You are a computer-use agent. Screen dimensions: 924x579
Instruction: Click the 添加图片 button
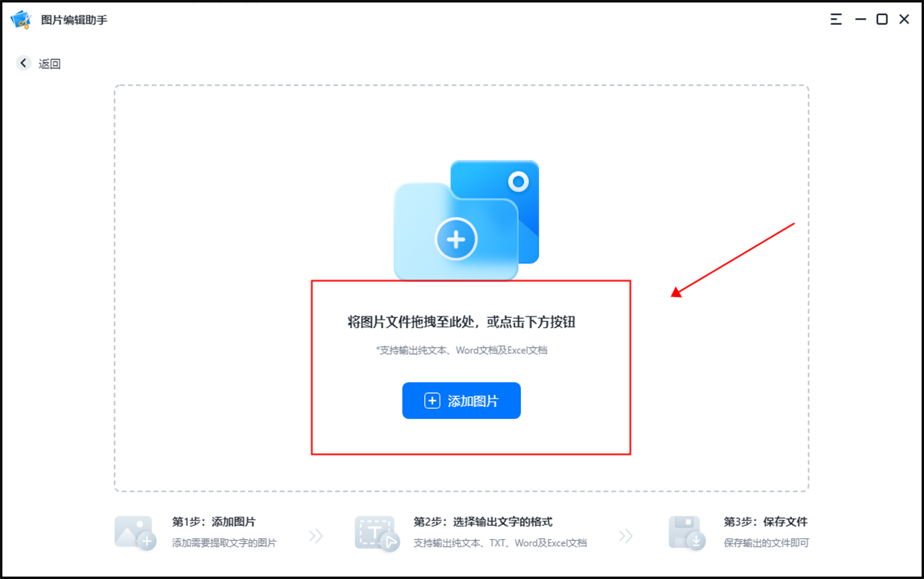tap(462, 400)
